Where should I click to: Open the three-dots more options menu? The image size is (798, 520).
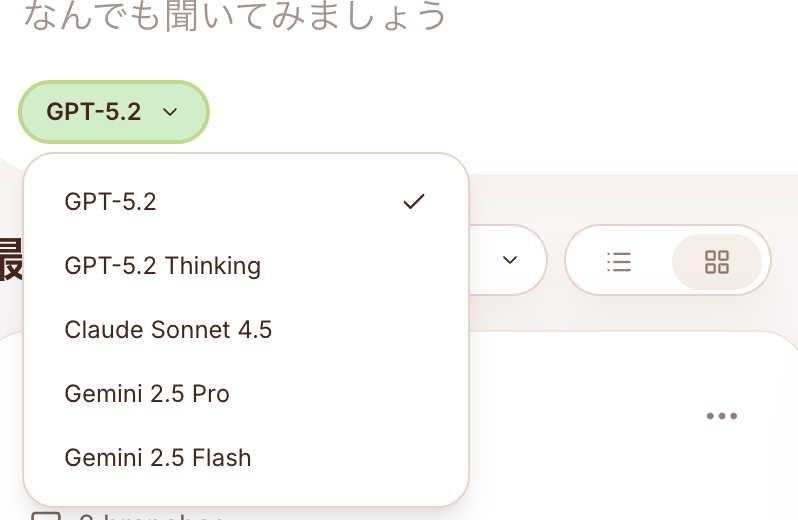tap(721, 416)
